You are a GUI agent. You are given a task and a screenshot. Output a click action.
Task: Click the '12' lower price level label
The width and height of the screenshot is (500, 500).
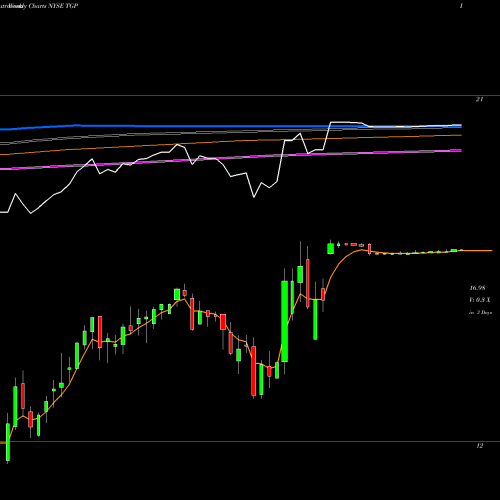[479, 446]
